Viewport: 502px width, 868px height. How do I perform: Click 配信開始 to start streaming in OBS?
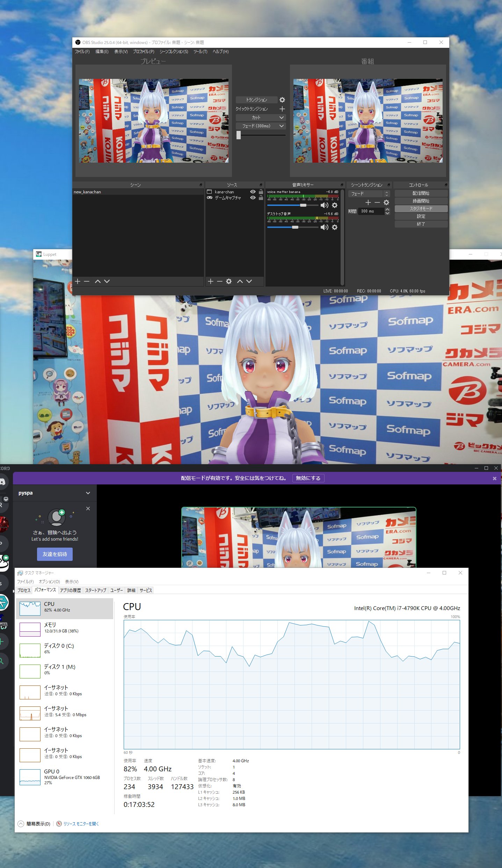pos(421,193)
